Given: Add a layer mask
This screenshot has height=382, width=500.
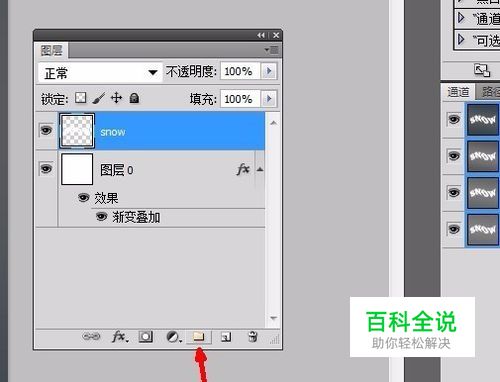Looking at the screenshot, I should click(146, 337).
